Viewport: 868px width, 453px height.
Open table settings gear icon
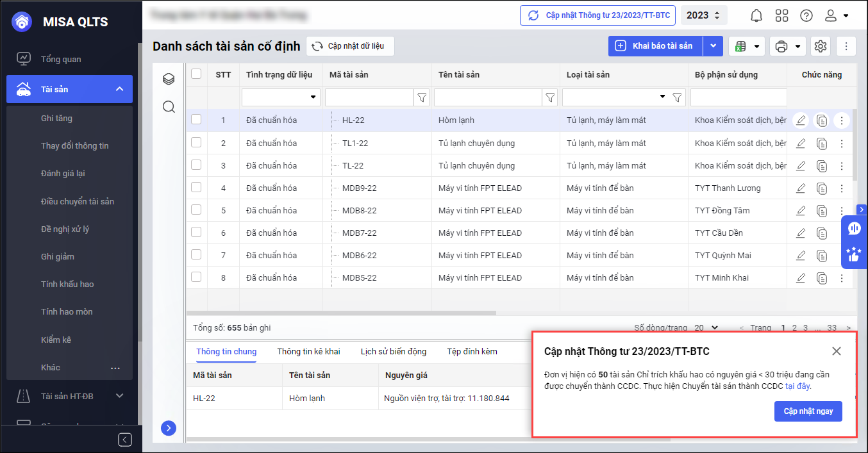(820, 46)
